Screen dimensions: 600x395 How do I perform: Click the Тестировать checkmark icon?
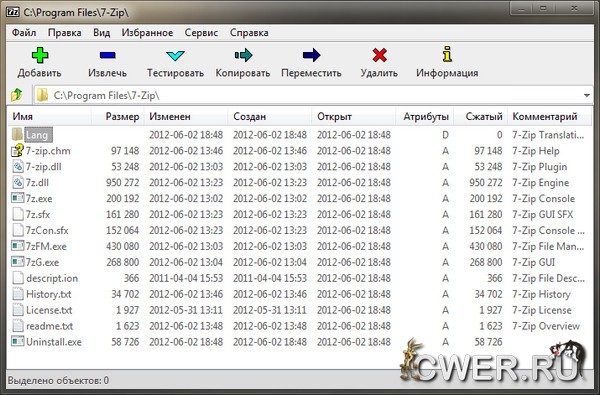point(175,55)
